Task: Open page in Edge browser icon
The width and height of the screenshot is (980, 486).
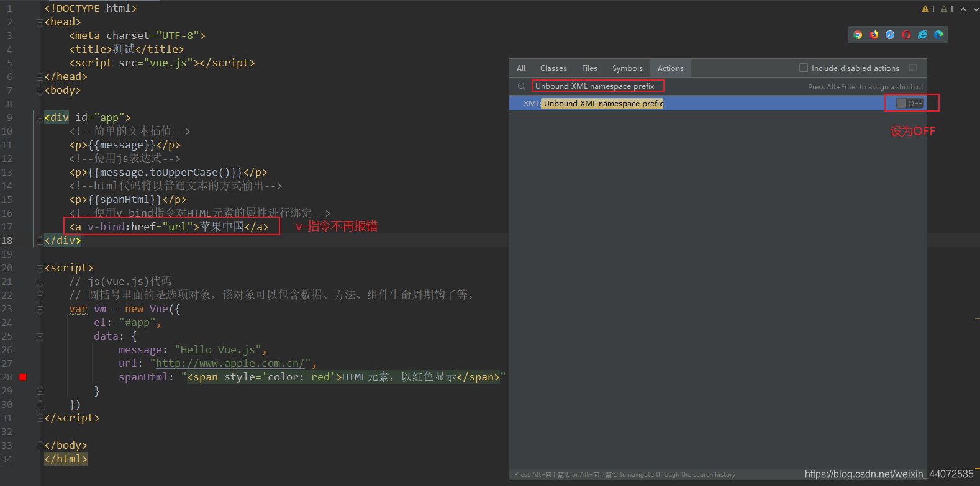Action: click(938, 35)
